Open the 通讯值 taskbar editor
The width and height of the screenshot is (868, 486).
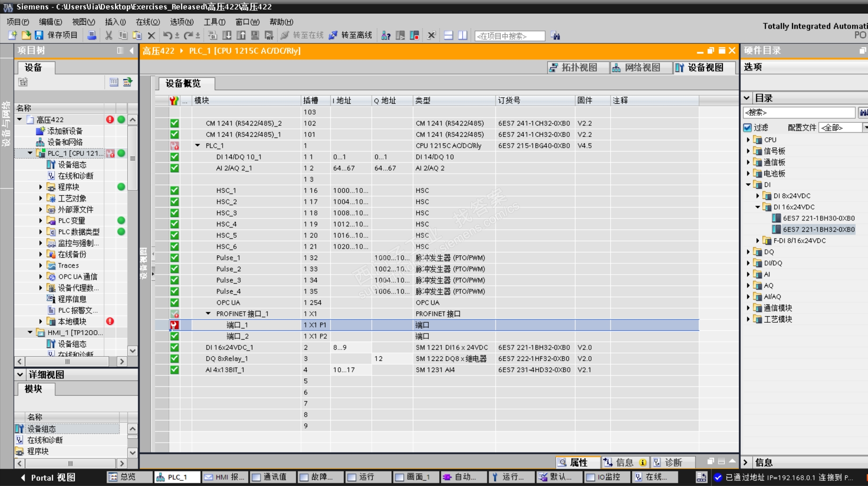click(x=273, y=477)
